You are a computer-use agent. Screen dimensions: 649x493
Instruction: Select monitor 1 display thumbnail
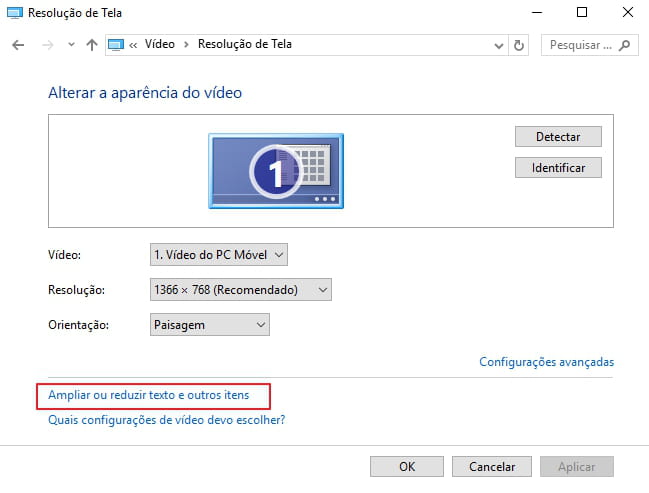pyautogui.click(x=276, y=171)
